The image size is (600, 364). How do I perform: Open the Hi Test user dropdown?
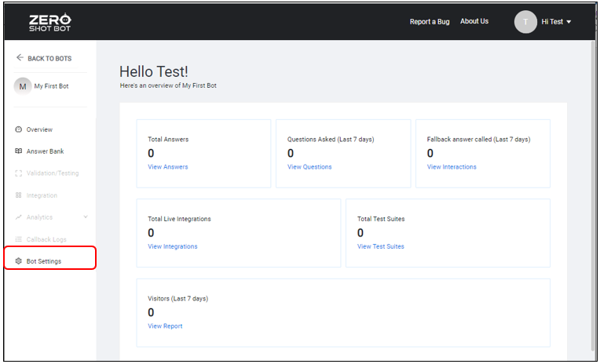point(556,22)
